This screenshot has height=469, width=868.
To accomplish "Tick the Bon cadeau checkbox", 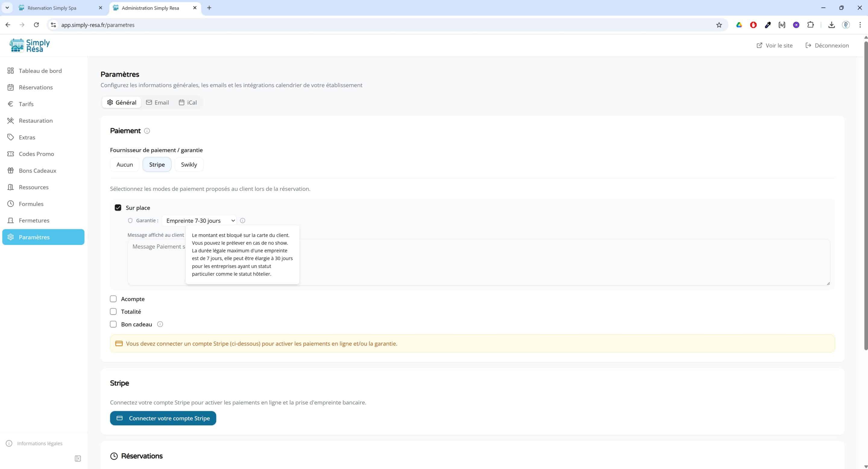I will 113,324.
